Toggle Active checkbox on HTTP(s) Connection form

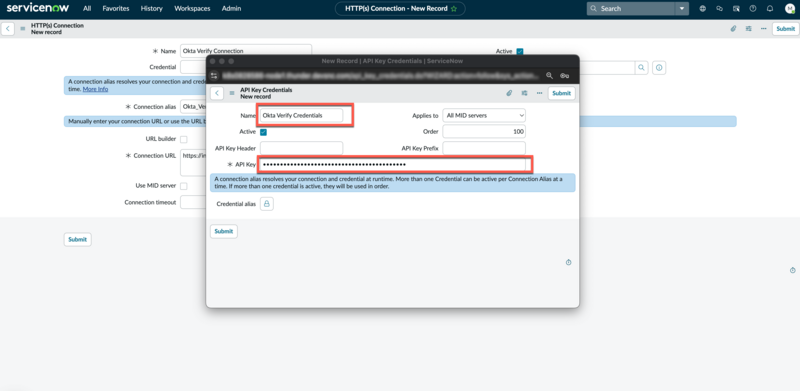[520, 52]
